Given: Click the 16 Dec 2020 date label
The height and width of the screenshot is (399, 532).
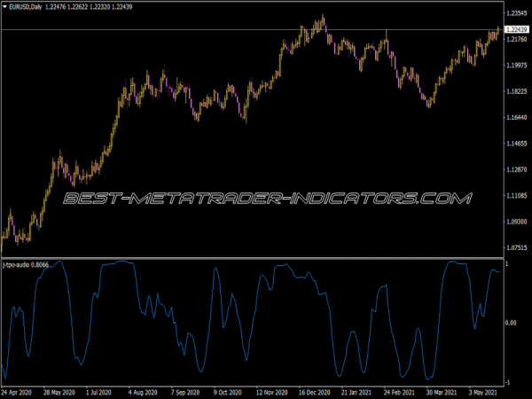Looking at the screenshot, I should (x=313, y=390).
